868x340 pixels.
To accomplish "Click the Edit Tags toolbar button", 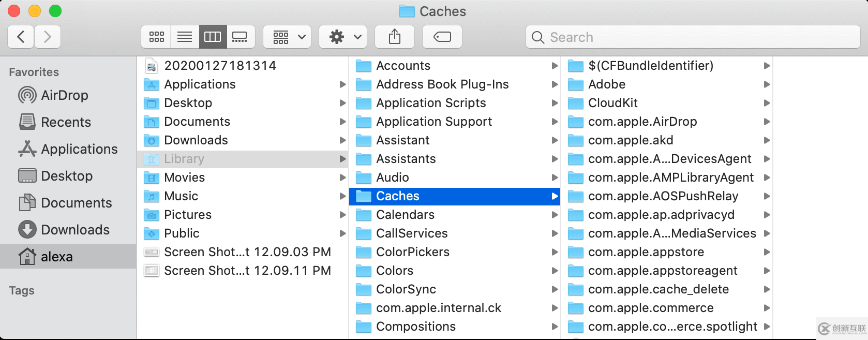I will 442,37.
